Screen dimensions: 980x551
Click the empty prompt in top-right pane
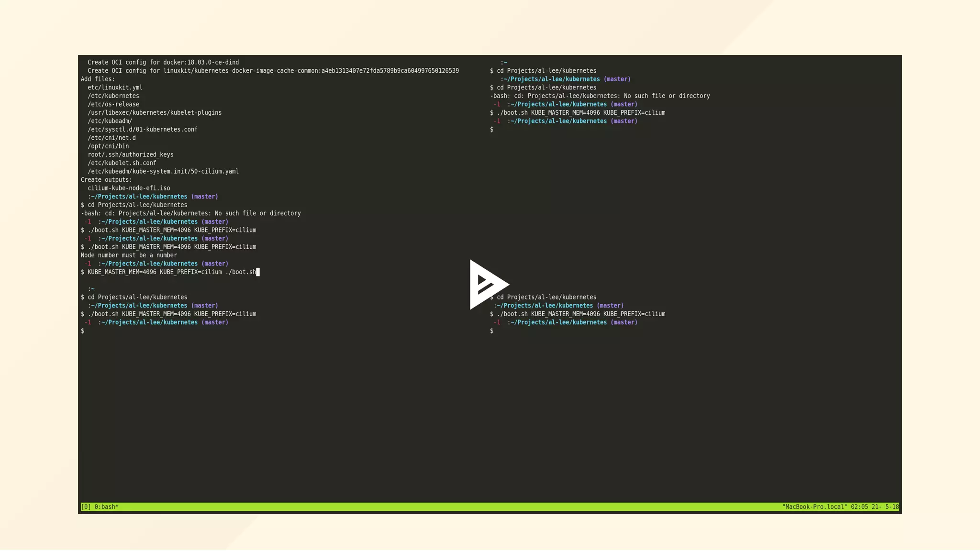(491, 130)
